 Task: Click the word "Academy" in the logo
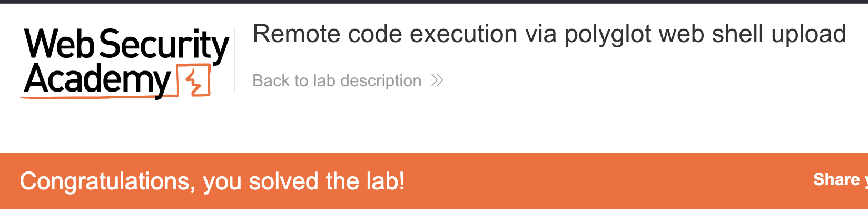click(x=97, y=80)
